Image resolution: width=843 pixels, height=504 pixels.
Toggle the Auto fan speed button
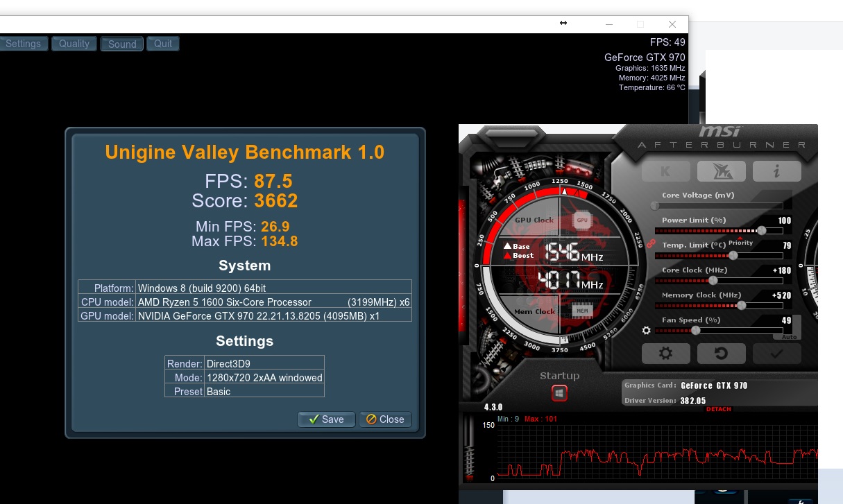coord(789,336)
